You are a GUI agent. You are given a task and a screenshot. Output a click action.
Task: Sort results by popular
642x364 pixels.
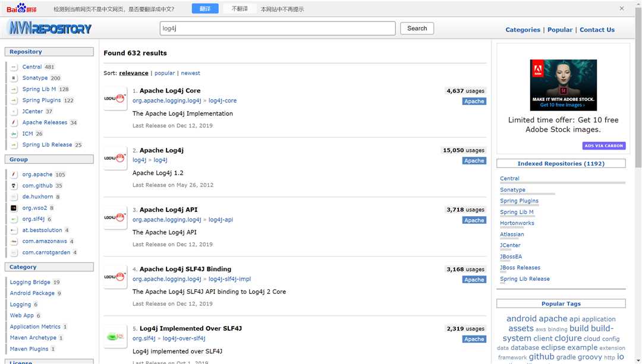click(x=165, y=73)
